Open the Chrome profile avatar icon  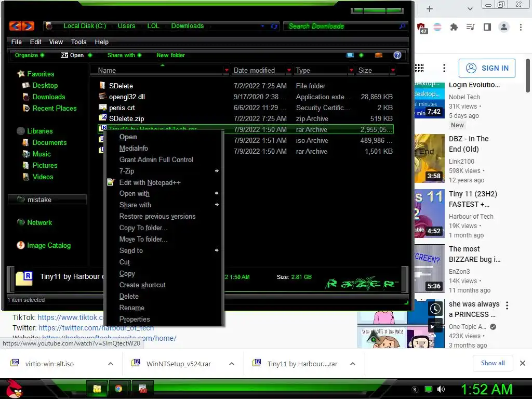tap(504, 27)
